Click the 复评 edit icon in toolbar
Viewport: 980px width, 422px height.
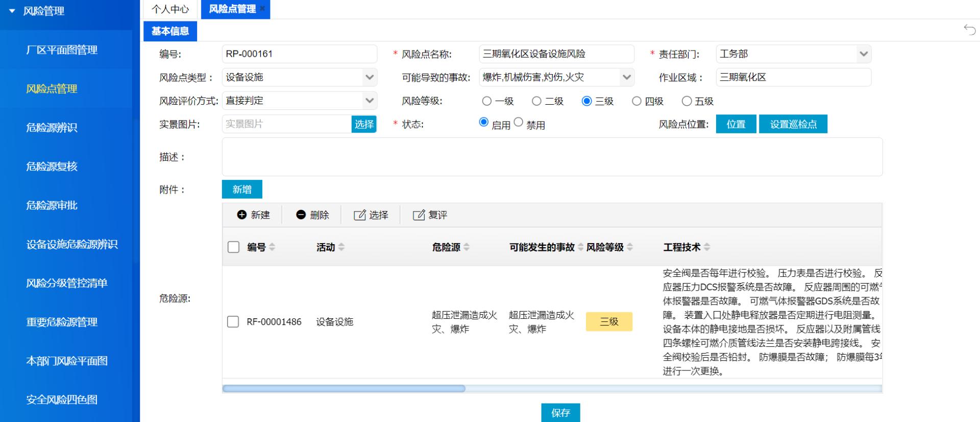[x=419, y=215]
